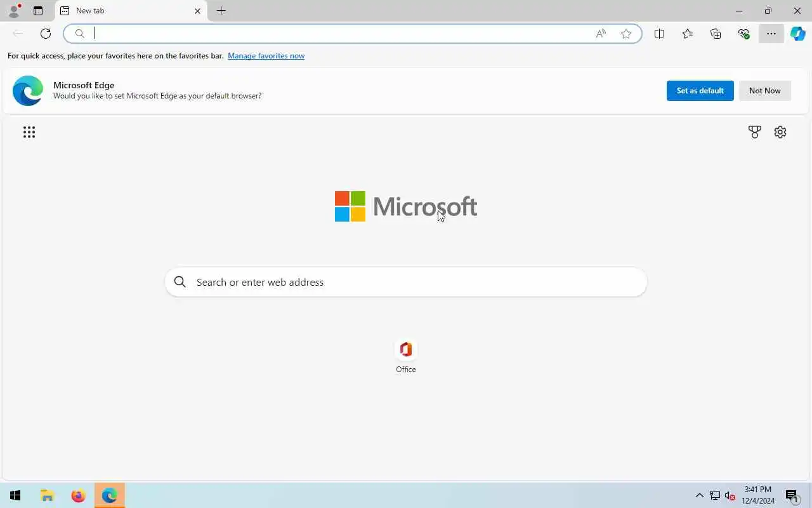812x508 pixels.
Task: Close the New tab tab
Action: click(x=197, y=11)
